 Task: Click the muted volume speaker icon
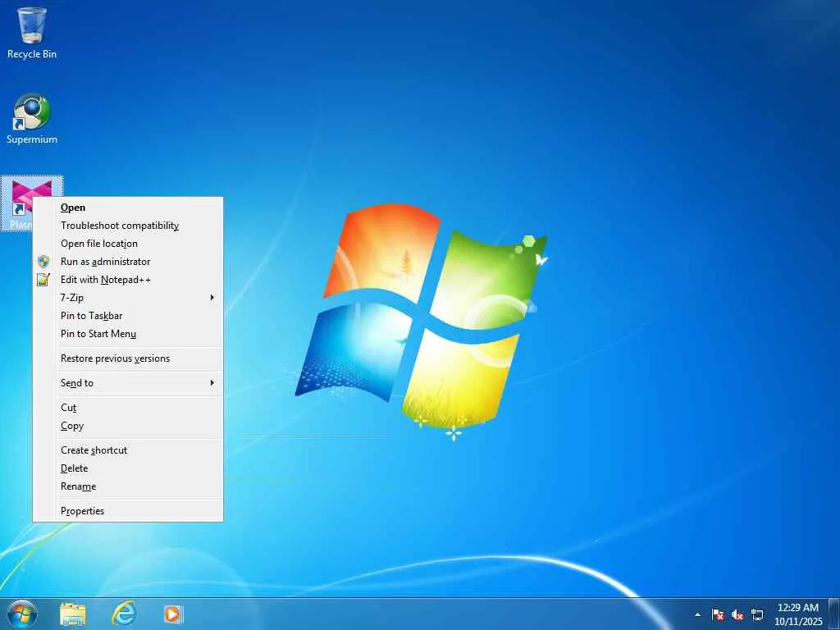[737, 614]
